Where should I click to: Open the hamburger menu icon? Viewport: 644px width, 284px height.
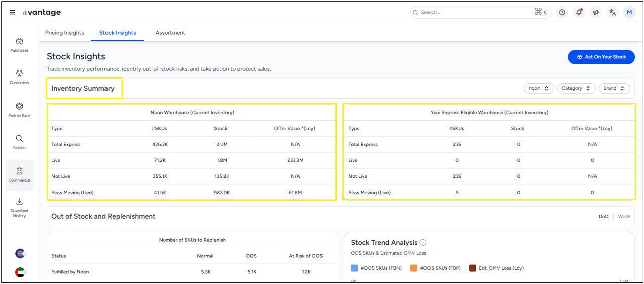(12, 13)
